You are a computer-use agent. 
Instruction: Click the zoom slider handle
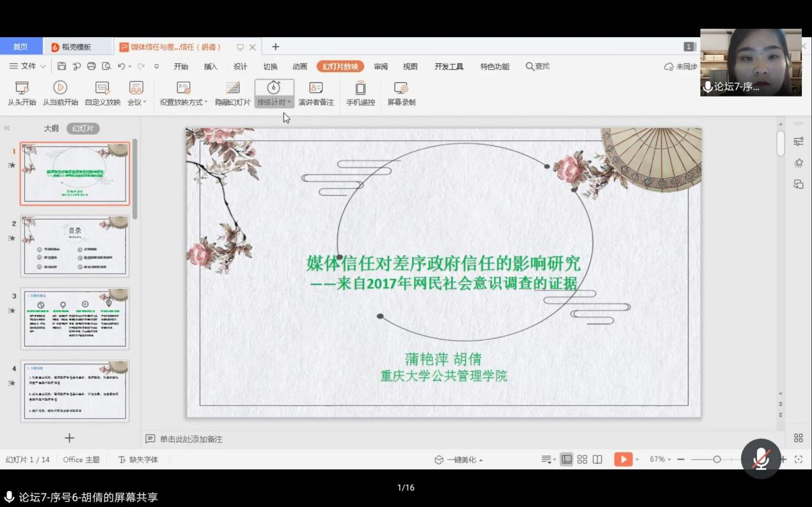coord(717,459)
